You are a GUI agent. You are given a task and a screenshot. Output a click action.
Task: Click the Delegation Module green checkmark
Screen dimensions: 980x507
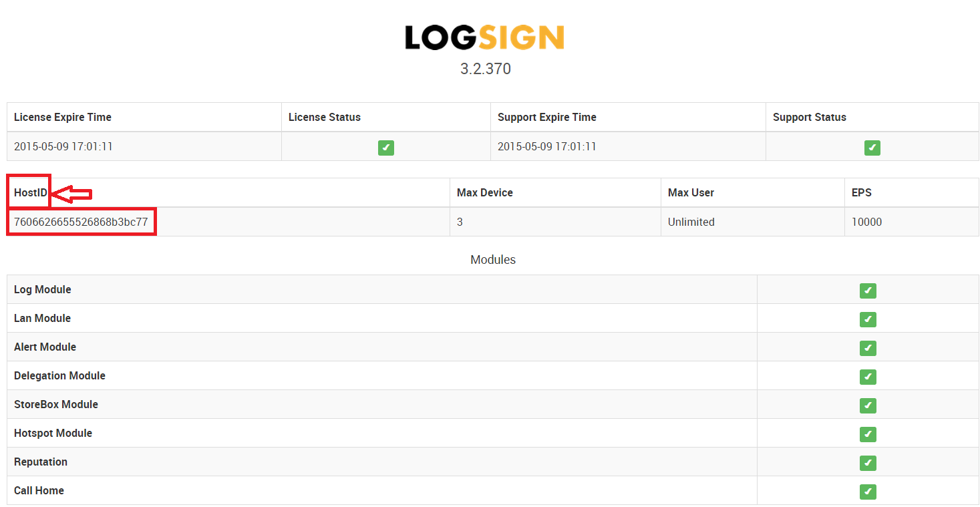point(868,377)
